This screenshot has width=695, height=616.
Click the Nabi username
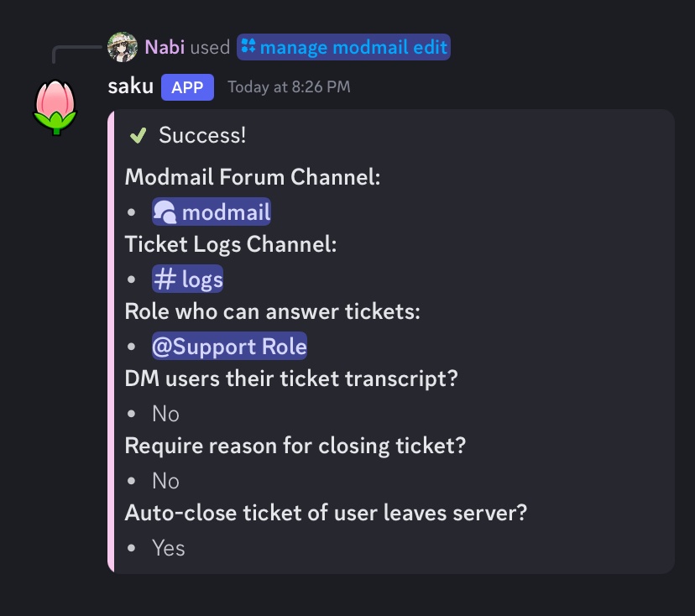(165, 47)
